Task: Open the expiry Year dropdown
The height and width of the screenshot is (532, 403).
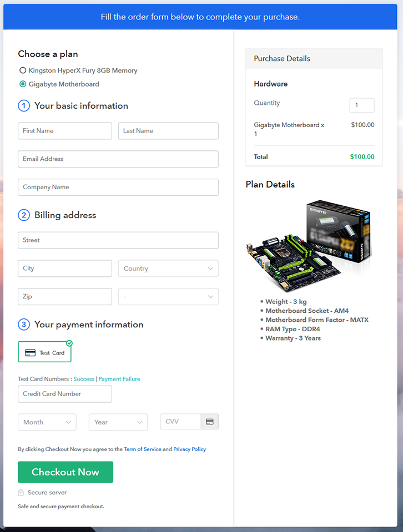Action: click(x=118, y=422)
